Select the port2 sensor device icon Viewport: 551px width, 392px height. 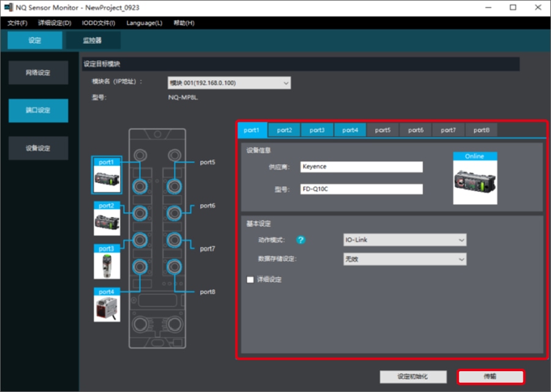click(x=107, y=222)
